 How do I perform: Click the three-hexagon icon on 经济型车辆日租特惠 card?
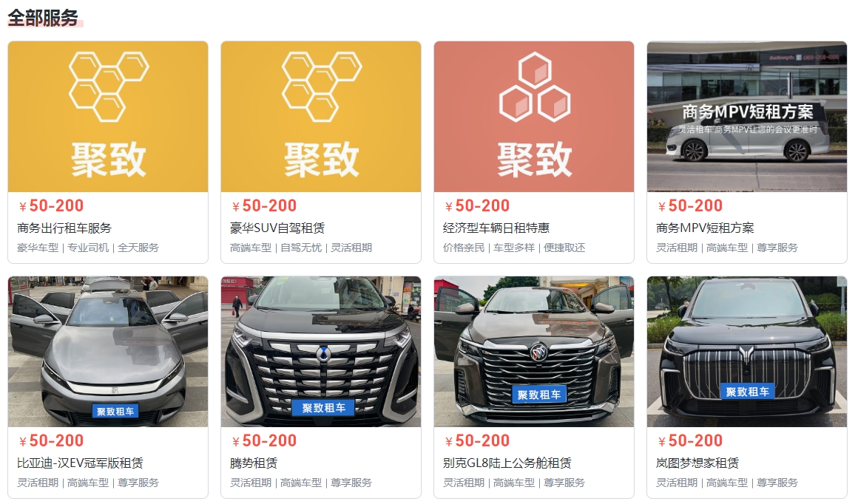coord(535,86)
